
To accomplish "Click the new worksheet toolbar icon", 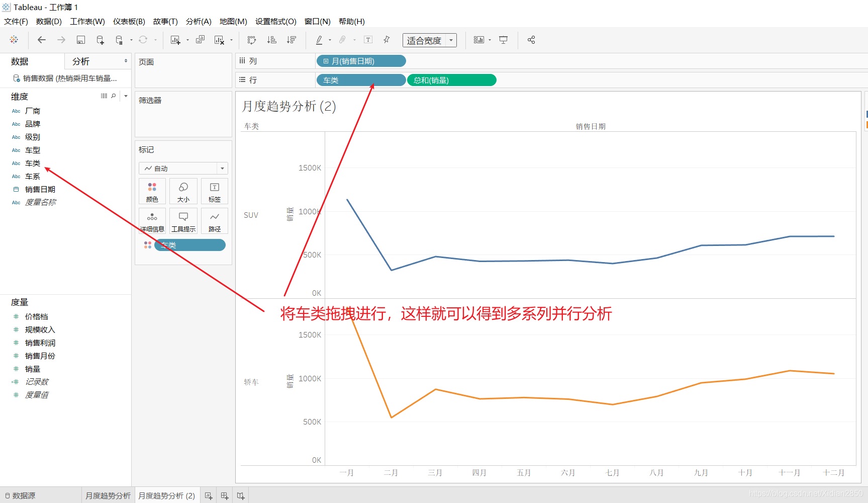I will [175, 40].
